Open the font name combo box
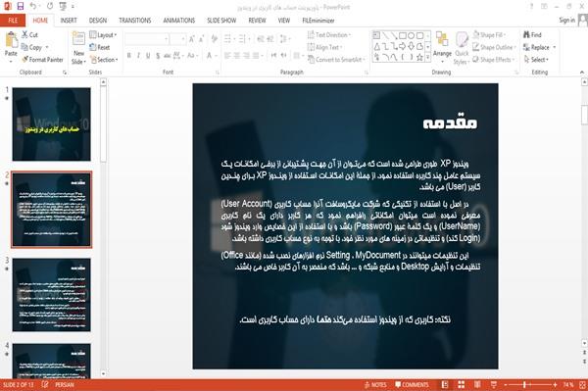 [146, 39]
